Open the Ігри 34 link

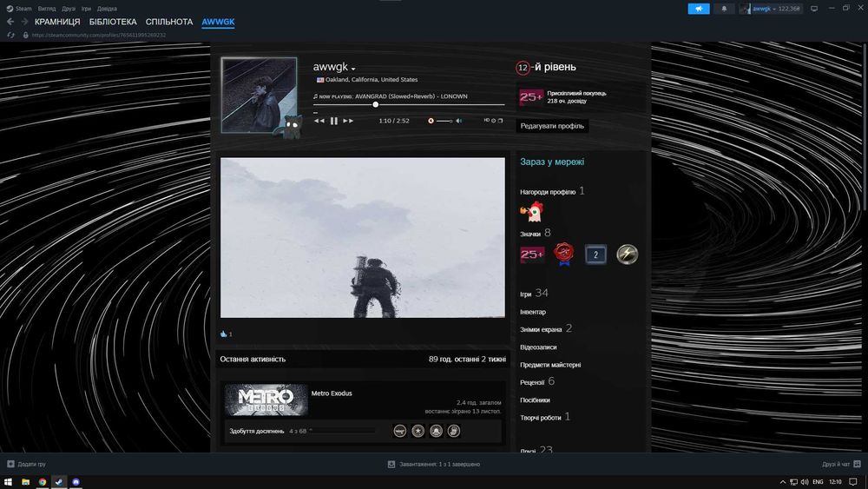(x=534, y=293)
